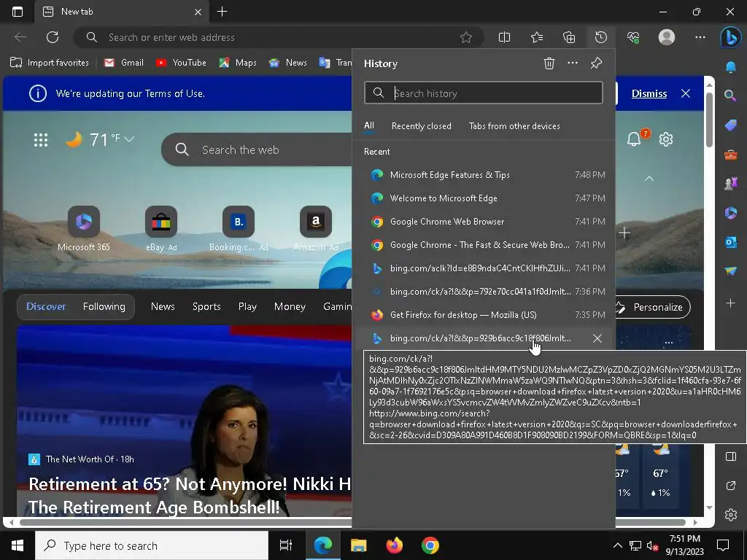This screenshot has width=747, height=560.
Task: Open Google Chrome Web Browser history entry
Action: [484, 222]
